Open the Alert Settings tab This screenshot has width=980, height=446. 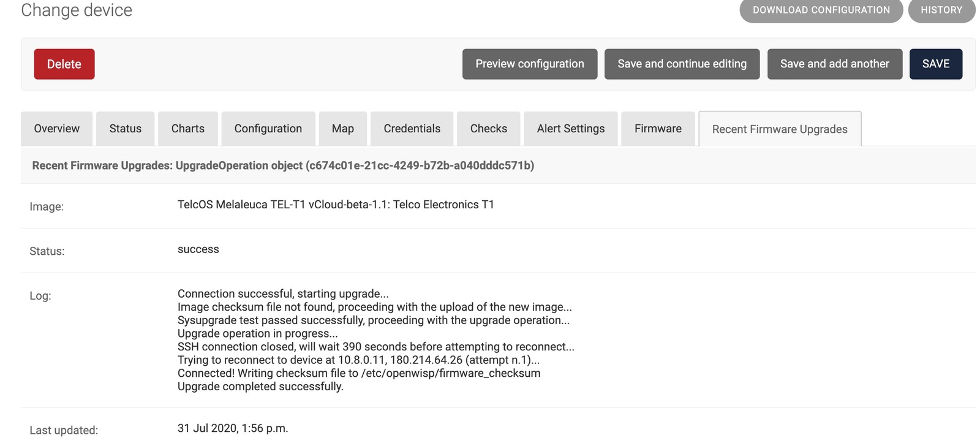pyautogui.click(x=571, y=129)
